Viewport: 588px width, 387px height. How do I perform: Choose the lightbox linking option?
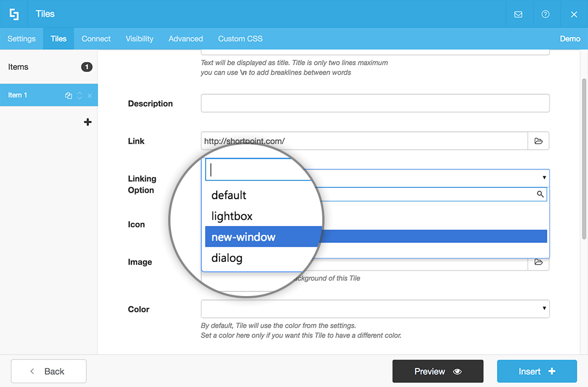pos(232,216)
